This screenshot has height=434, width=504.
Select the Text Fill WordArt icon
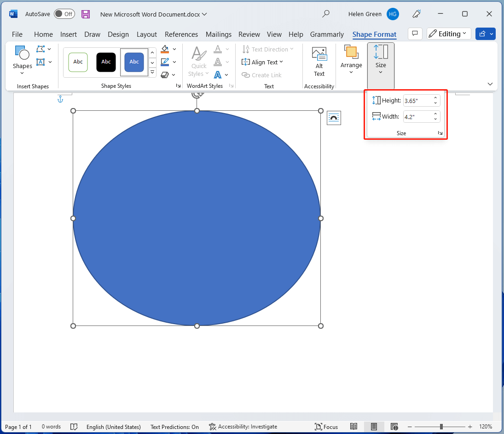(x=217, y=49)
